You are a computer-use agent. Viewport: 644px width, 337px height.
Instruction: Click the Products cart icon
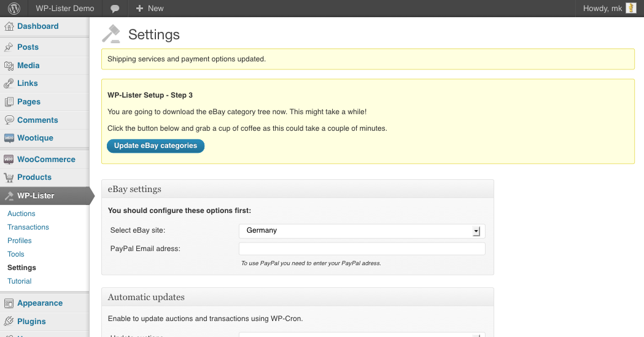[9, 177]
